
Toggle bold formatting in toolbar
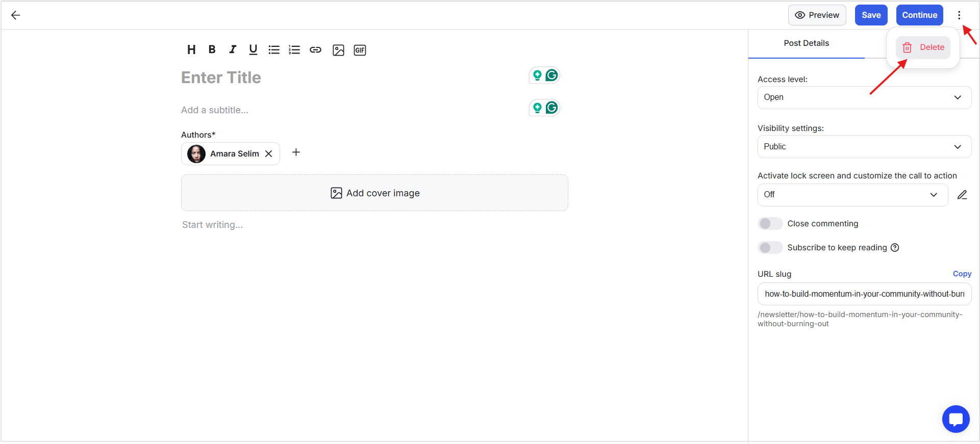(212, 49)
